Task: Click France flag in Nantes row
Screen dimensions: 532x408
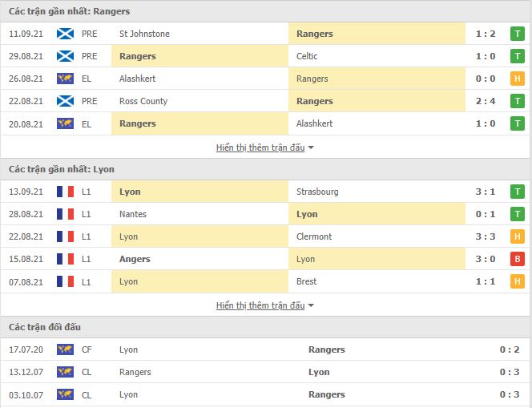Action: (x=65, y=214)
